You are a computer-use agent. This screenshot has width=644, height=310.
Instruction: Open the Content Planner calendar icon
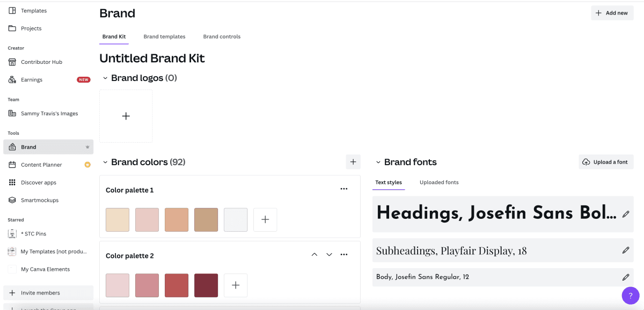pyautogui.click(x=12, y=165)
